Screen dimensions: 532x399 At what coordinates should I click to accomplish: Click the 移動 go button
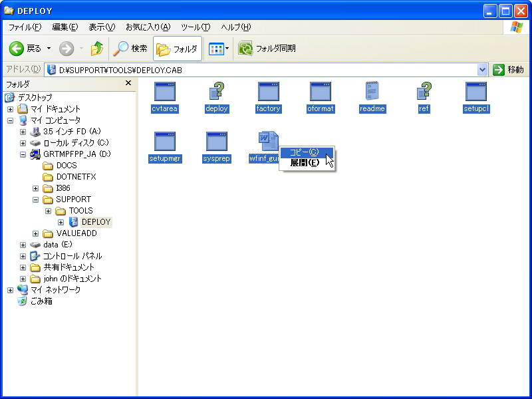509,70
